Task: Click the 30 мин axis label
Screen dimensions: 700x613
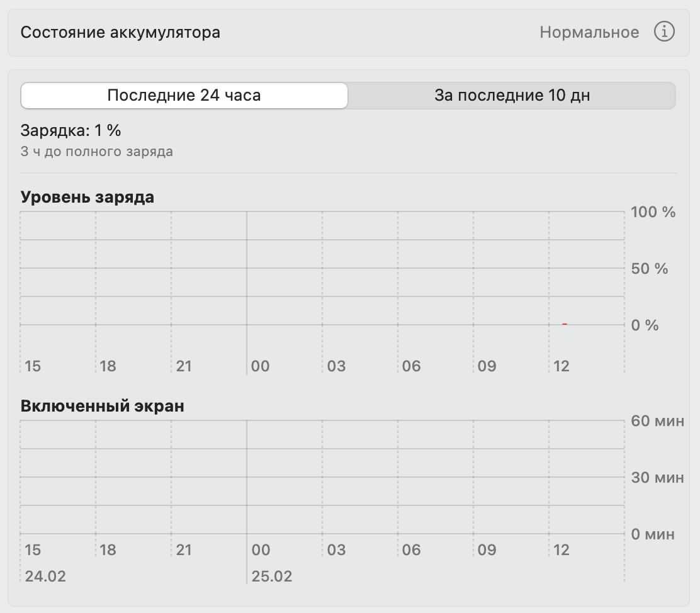Action: 657,477
